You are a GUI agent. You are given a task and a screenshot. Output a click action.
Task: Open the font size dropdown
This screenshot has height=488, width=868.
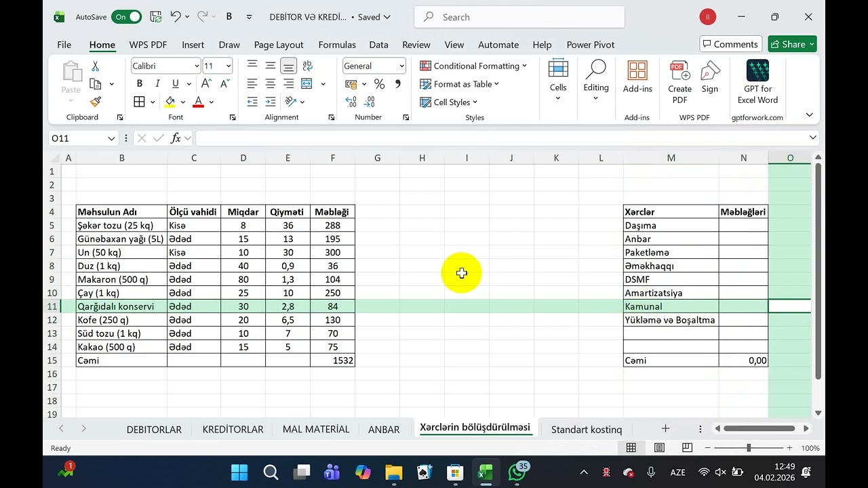point(229,66)
